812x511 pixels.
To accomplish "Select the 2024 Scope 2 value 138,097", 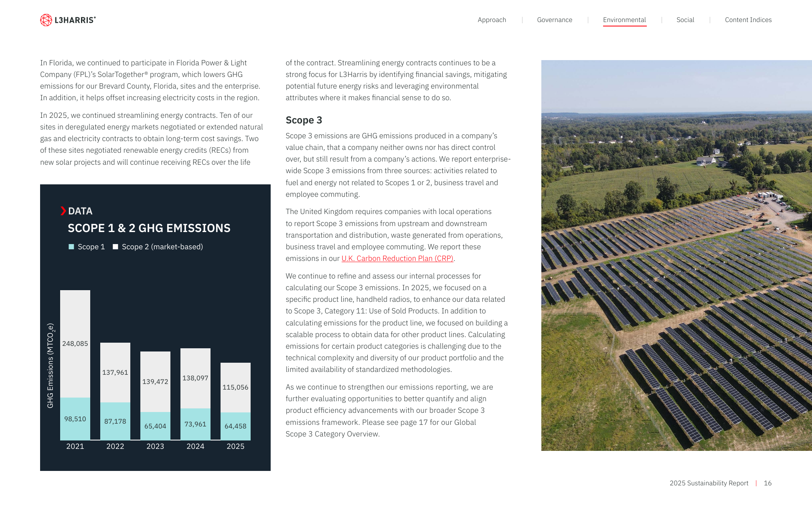I will click(x=195, y=378).
